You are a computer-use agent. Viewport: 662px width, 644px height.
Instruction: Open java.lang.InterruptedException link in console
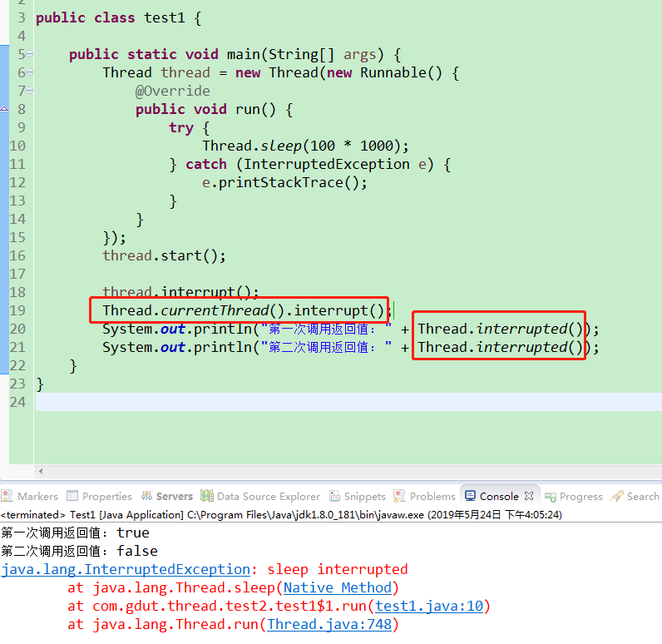tap(126, 570)
